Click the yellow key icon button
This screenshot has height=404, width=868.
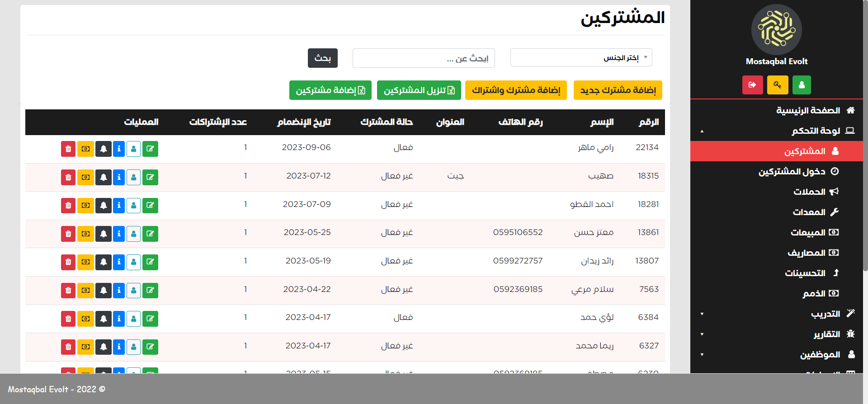[777, 85]
